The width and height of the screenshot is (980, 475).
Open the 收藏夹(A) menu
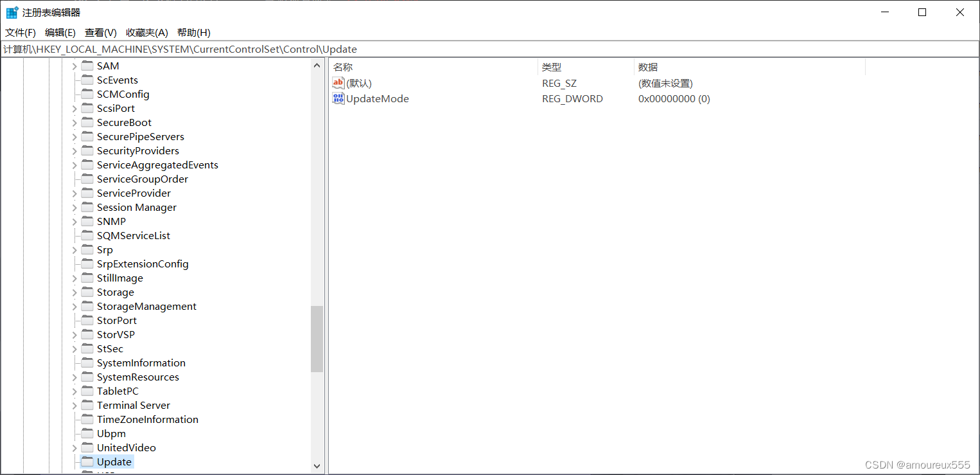[147, 33]
